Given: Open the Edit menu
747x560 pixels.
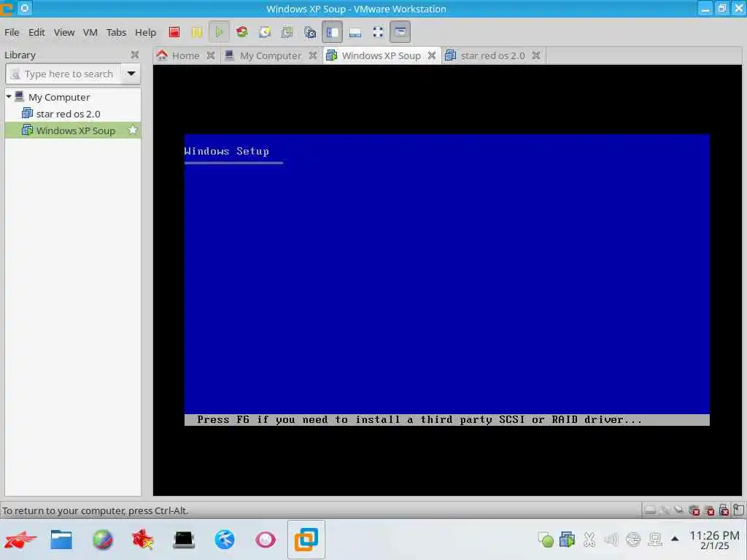Looking at the screenshot, I should click(x=36, y=32).
